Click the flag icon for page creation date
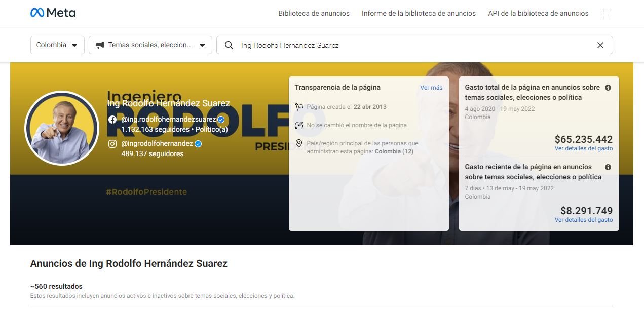Viewport: 644px width, 309px height. point(299,107)
